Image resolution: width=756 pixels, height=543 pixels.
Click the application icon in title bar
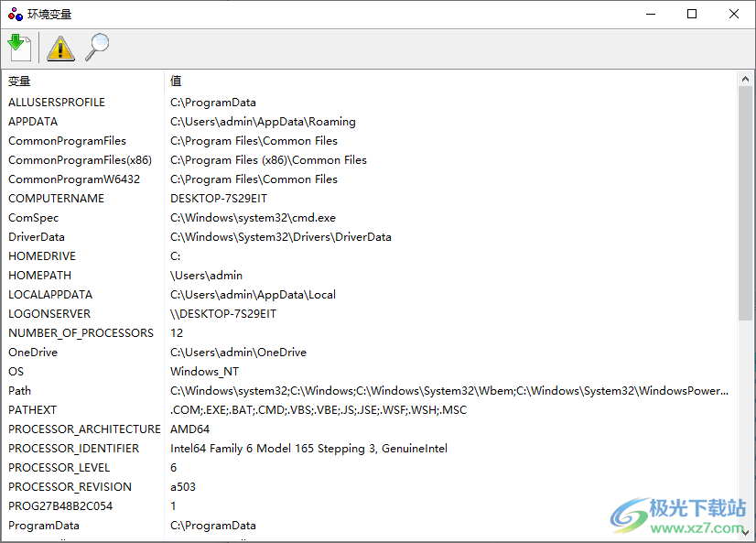coord(14,13)
